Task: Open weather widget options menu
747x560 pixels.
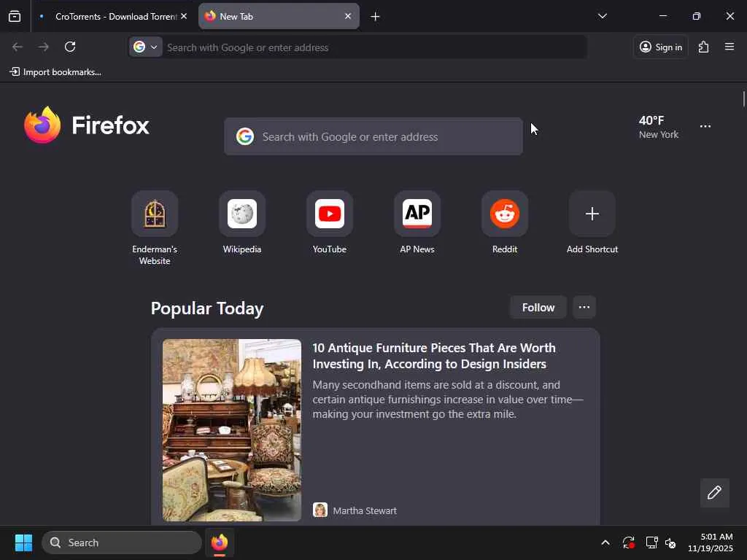Action: (x=705, y=126)
